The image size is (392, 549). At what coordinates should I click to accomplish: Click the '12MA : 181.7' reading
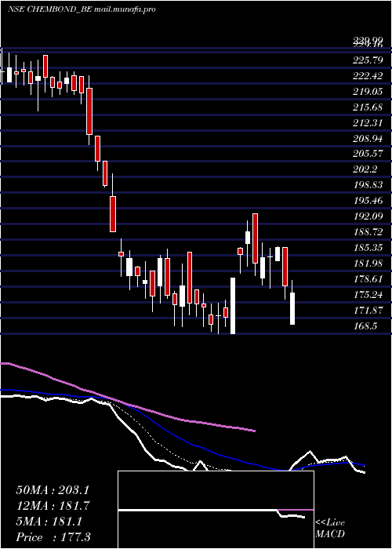pos(53,506)
